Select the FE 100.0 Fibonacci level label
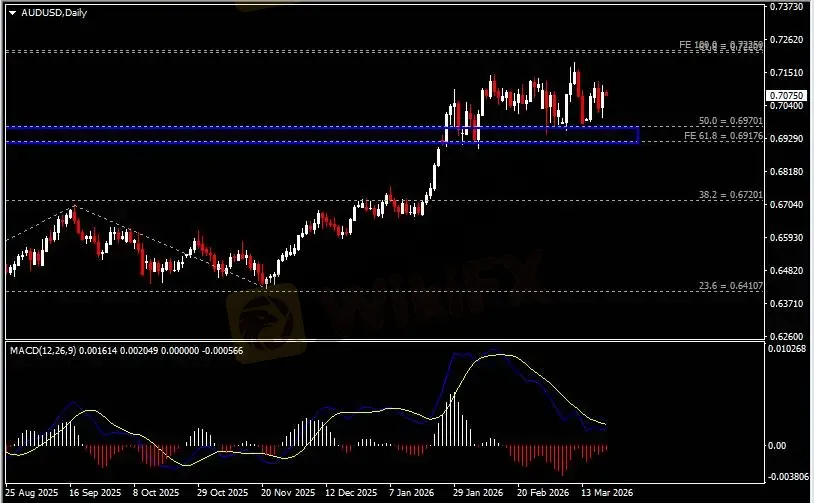Image resolution: width=814 pixels, height=503 pixels. (721, 45)
